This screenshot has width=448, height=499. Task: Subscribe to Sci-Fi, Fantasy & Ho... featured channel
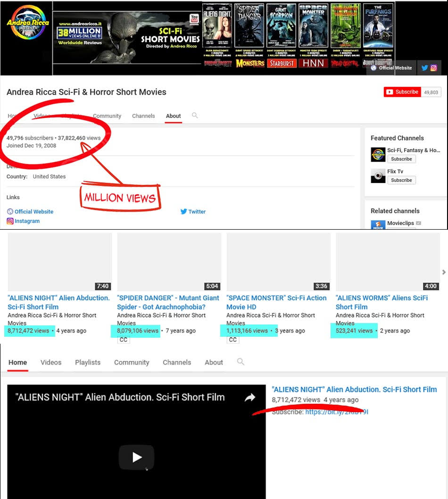[401, 159]
